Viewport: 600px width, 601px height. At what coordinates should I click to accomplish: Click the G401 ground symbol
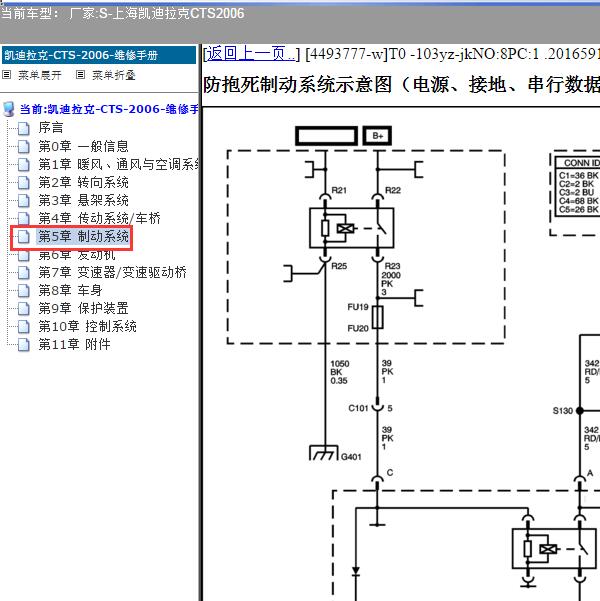tap(324, 453)
